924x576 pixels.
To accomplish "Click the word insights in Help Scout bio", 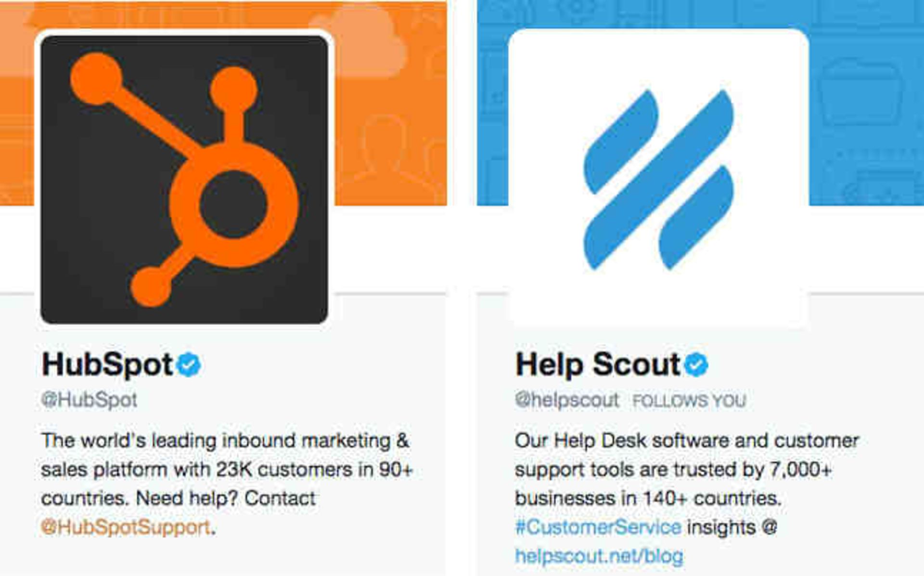I will coord(721,527).
